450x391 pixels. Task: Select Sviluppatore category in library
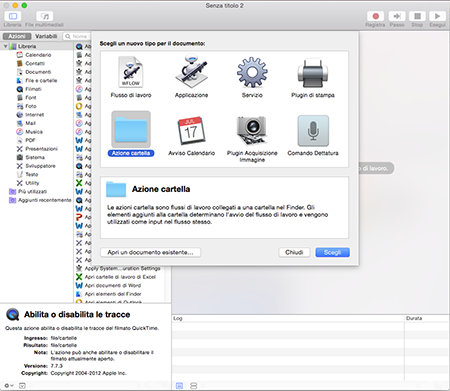pos(40,166)
